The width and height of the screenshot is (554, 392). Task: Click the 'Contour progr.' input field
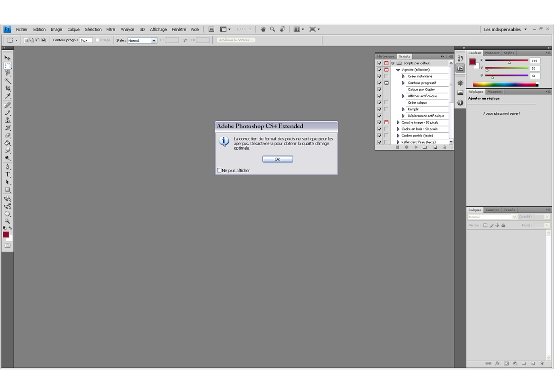[x=86, y=40]
